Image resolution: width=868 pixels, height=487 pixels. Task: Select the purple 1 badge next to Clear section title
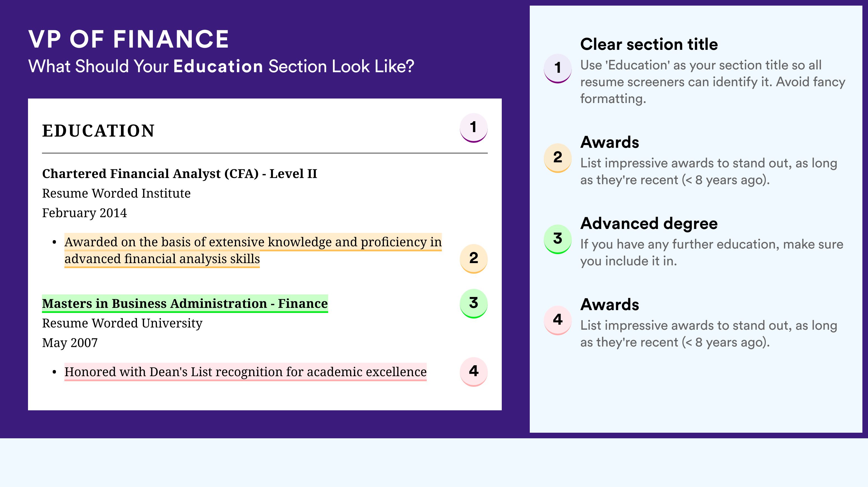[x=558, y=68]
